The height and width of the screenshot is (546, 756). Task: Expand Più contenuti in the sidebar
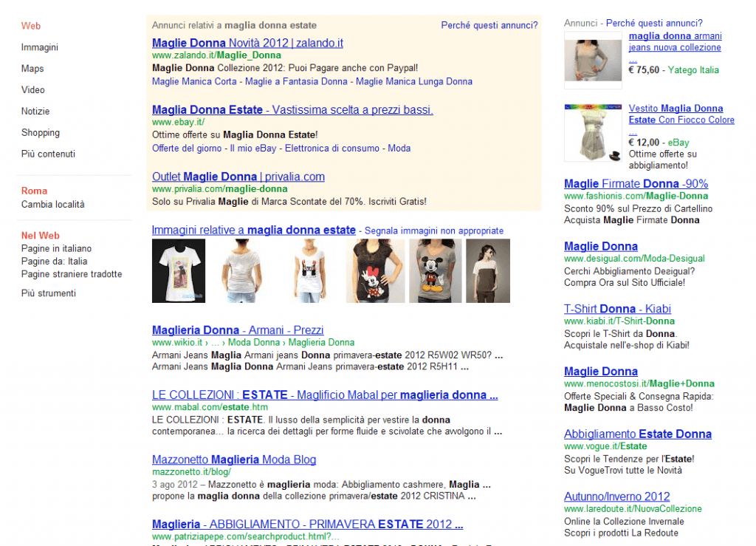(48, 154)
